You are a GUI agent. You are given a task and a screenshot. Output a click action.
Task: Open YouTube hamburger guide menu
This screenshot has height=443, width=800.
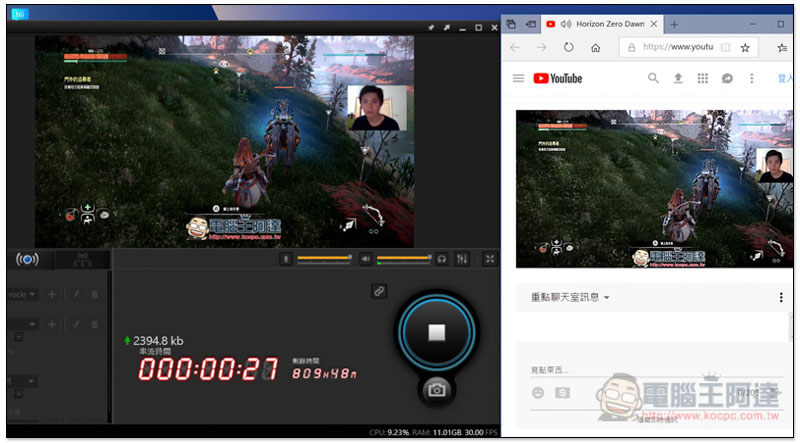(x=518, y=78)
